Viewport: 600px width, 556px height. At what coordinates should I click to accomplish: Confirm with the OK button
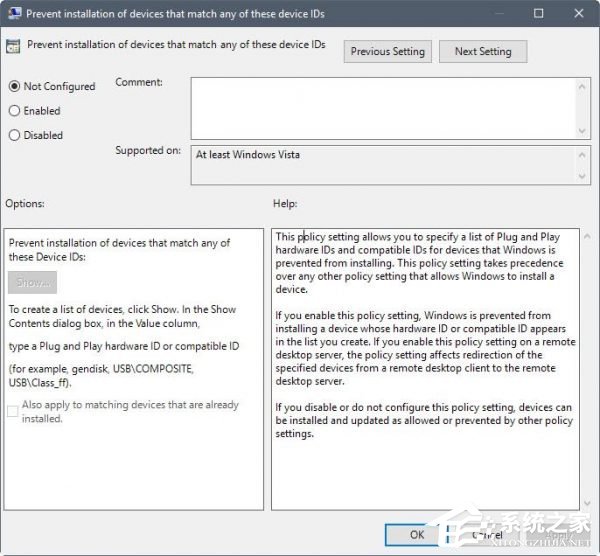tap(417, 535)
